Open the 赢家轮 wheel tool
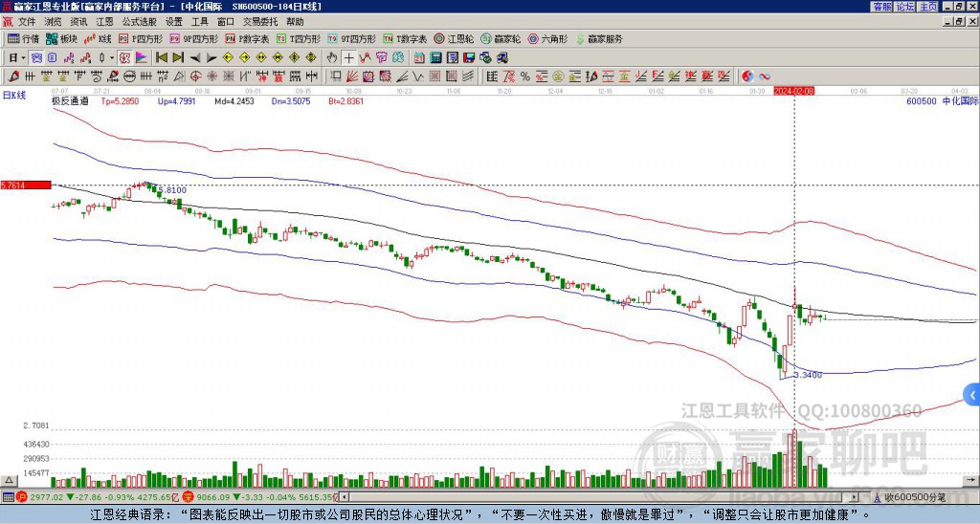980x524 pixels. [501, 38]
